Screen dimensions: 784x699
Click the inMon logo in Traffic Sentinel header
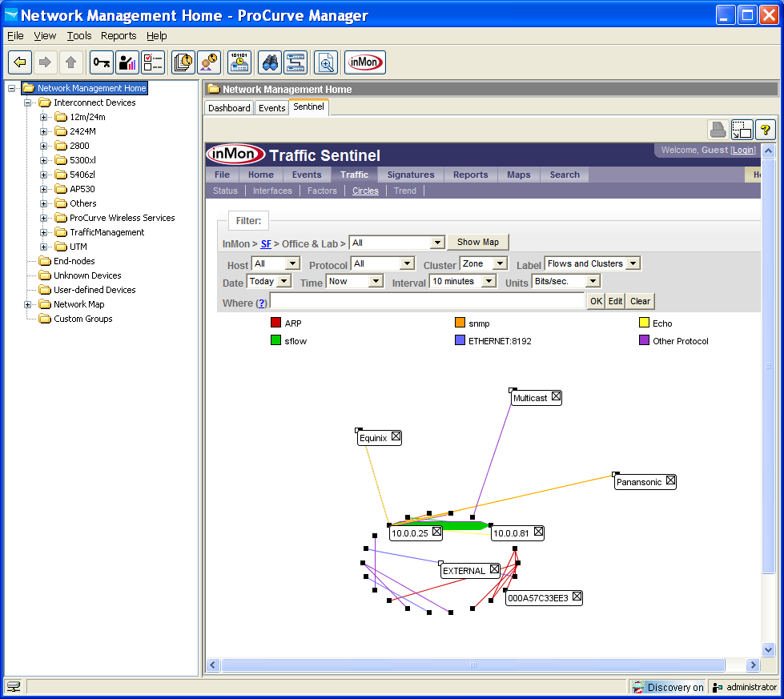(235, 154)
